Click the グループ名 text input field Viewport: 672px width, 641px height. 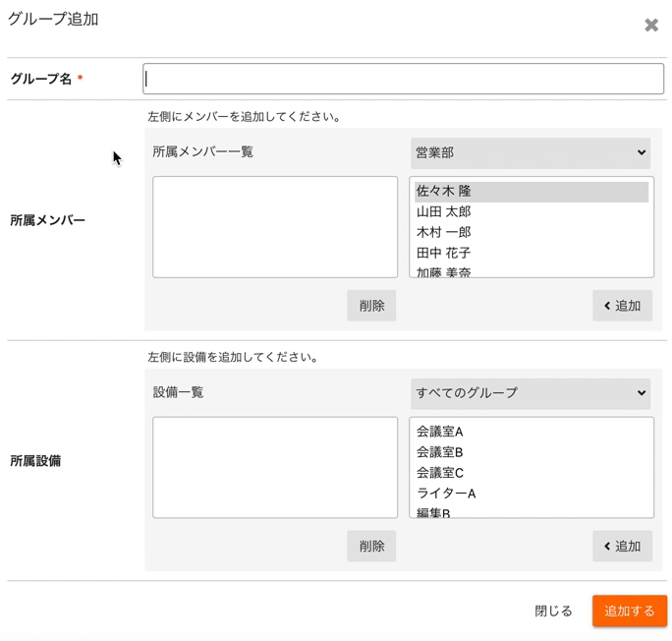tap(403, 79)
